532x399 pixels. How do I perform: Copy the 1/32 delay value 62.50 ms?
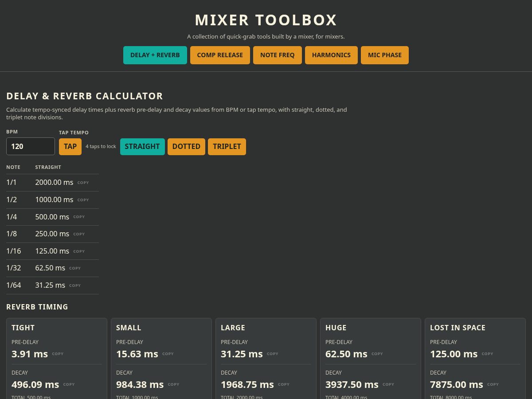75,268
